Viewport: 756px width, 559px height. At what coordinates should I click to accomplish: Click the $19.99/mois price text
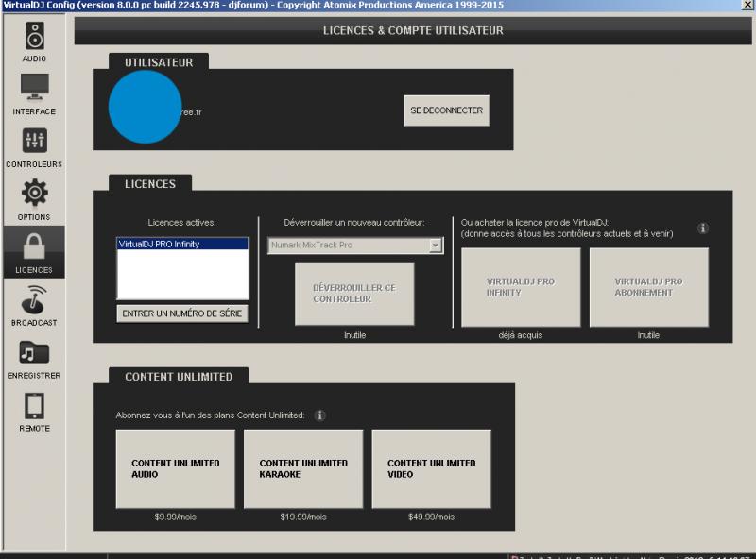pyautogui.click(x=303, y=517)
